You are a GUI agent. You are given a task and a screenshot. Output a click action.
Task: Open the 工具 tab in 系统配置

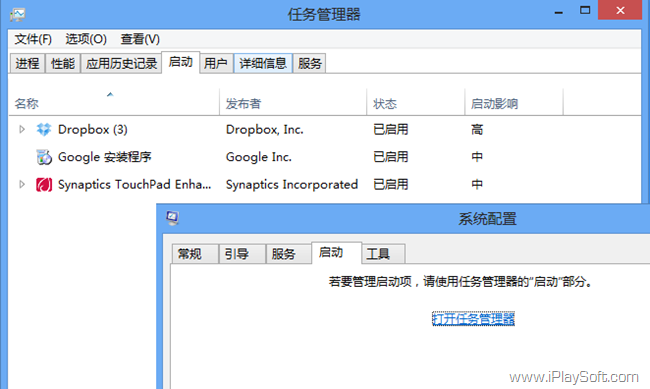click(x=383, y=254)
